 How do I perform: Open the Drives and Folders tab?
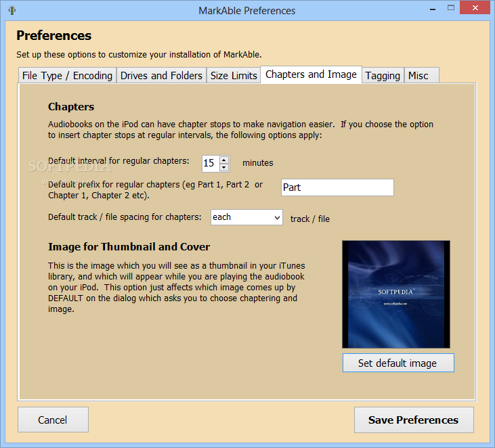pyautogui.click(x=161, y=75)
